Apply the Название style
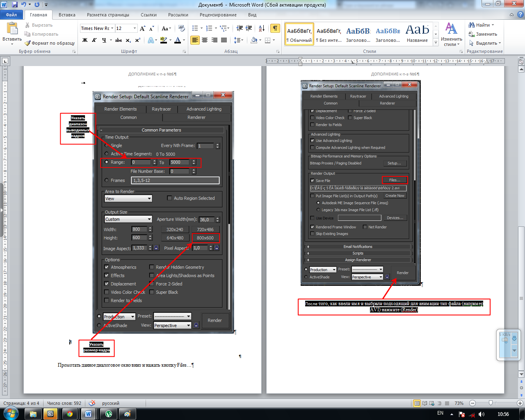 [417, 34]
